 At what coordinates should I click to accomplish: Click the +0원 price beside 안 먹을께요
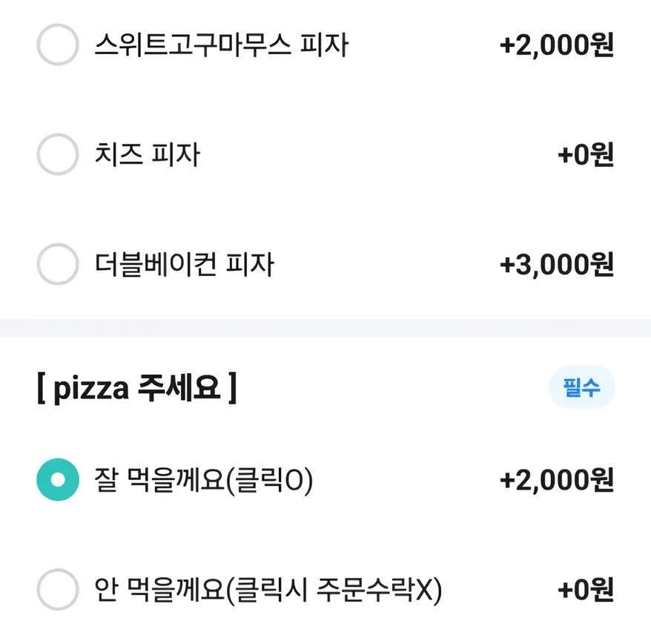[586, 590]
